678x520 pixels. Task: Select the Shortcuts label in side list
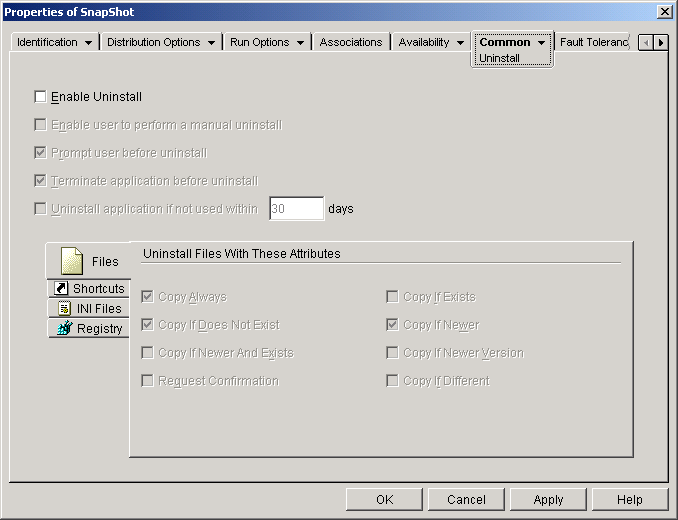click(99, 289)
